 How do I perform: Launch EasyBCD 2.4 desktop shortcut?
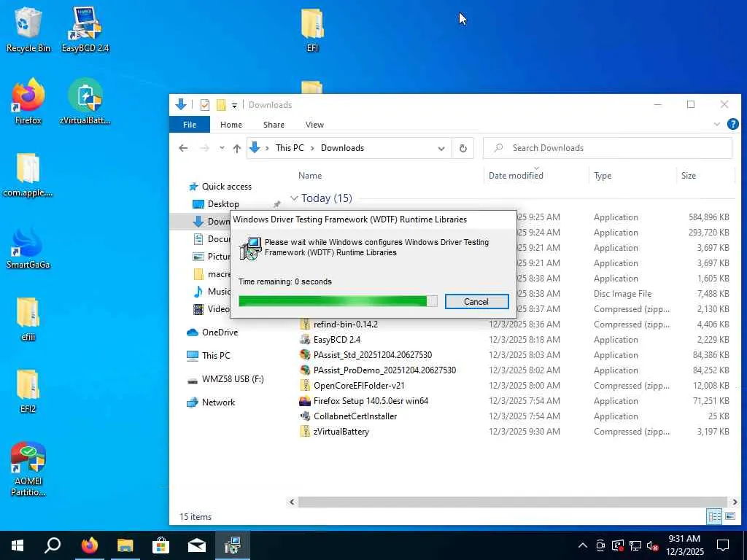tap(85, 29)
